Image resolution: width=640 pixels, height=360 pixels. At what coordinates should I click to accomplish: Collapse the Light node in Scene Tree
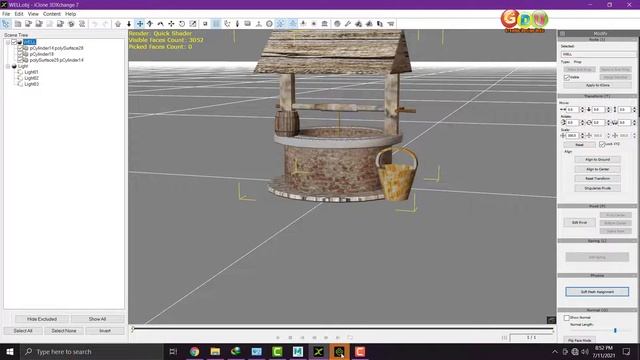pyautogui.click(x=8, y=66)
